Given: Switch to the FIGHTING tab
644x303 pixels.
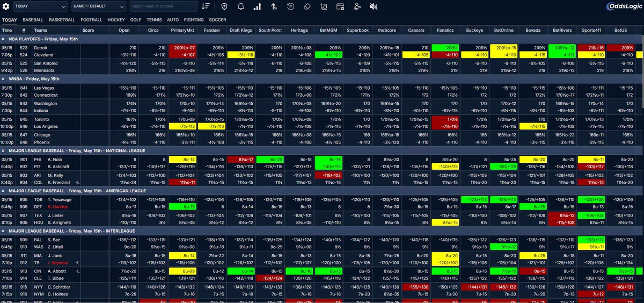Looking at the screenshot, I should (x=194, y=20).
